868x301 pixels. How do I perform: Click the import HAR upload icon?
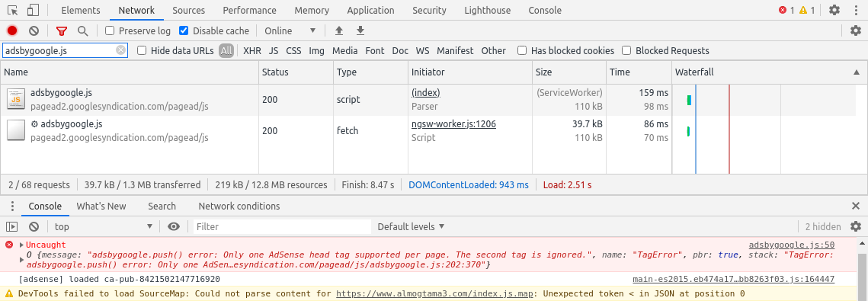point(339,31)
